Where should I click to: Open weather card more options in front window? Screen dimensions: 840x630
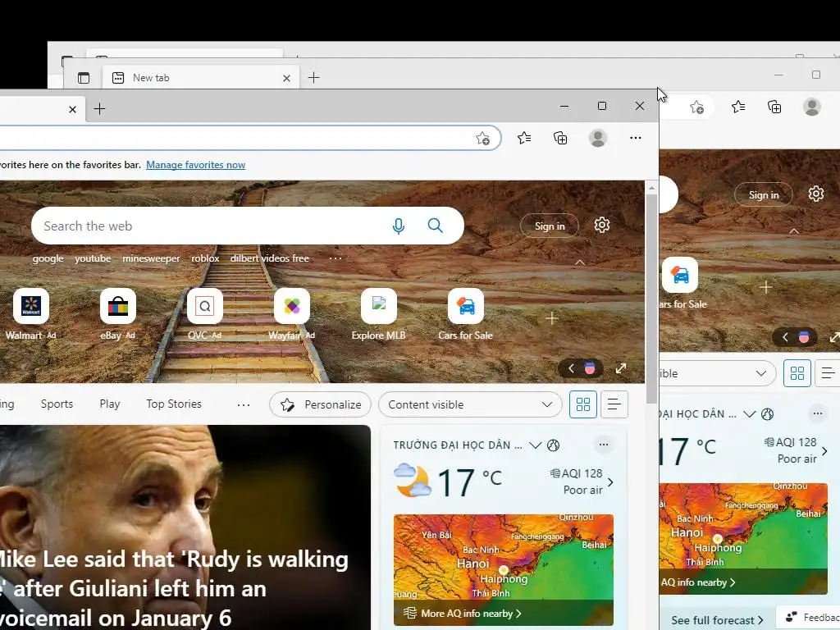pos(604,445)
